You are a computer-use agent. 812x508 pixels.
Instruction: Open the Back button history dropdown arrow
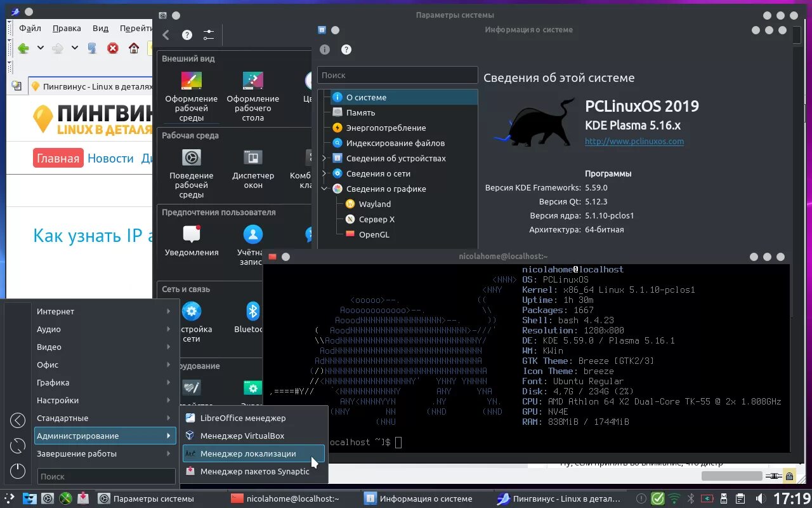coord(40,48)
